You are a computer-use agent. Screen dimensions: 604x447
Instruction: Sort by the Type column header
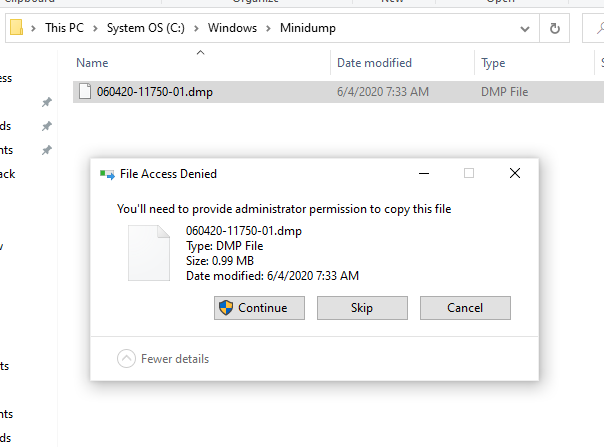tap(493, 63)
